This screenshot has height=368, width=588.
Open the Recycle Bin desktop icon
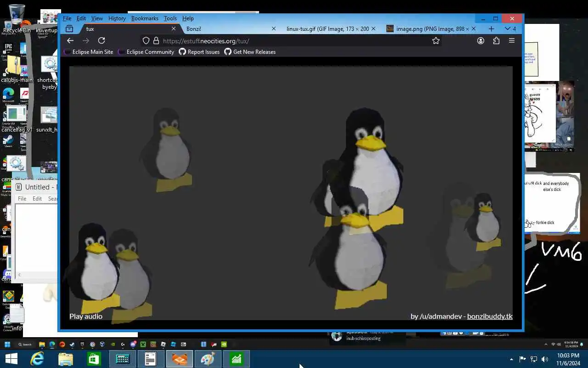(17, 19)
